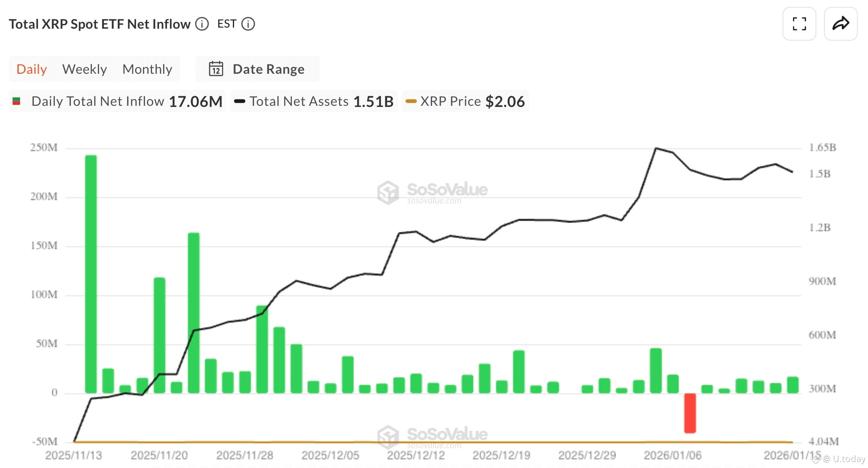Click the green-red Daily Net Inflow legend icon

tap(16, 101)
